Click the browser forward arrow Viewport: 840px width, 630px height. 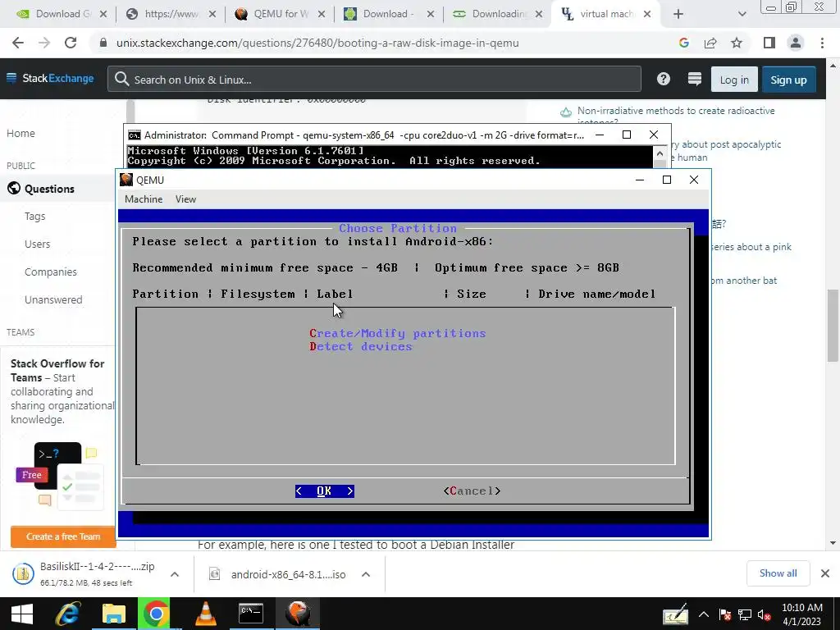point(44,43)
